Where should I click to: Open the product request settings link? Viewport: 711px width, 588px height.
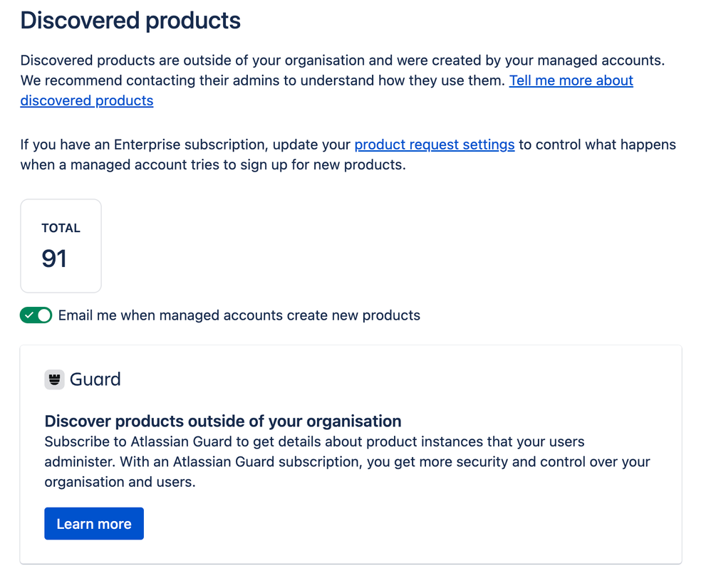click(x=435, y=145)
